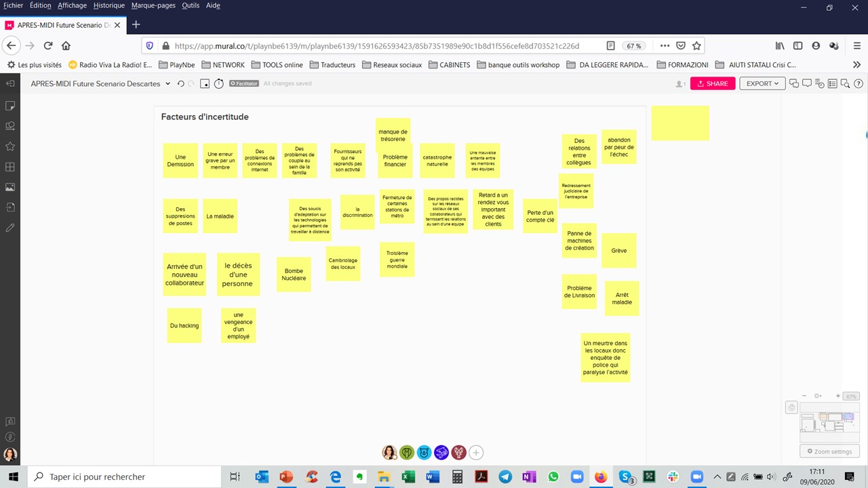Image resolution: width=868 pixels, height=488 pixels.
Task: Toggle the Facilitator badge
Action: pos(244,84)
